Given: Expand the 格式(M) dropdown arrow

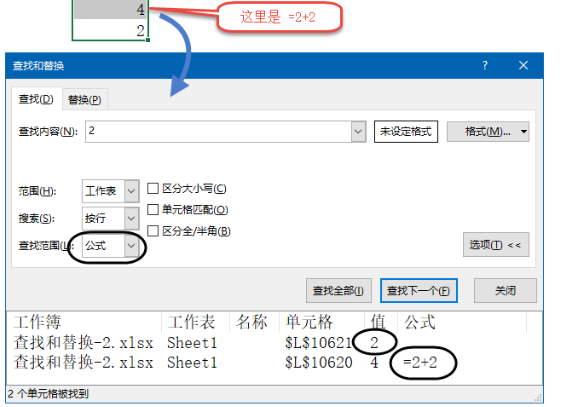Looking at the screenshot, I should pyautogui.click(x=524, y=132).
